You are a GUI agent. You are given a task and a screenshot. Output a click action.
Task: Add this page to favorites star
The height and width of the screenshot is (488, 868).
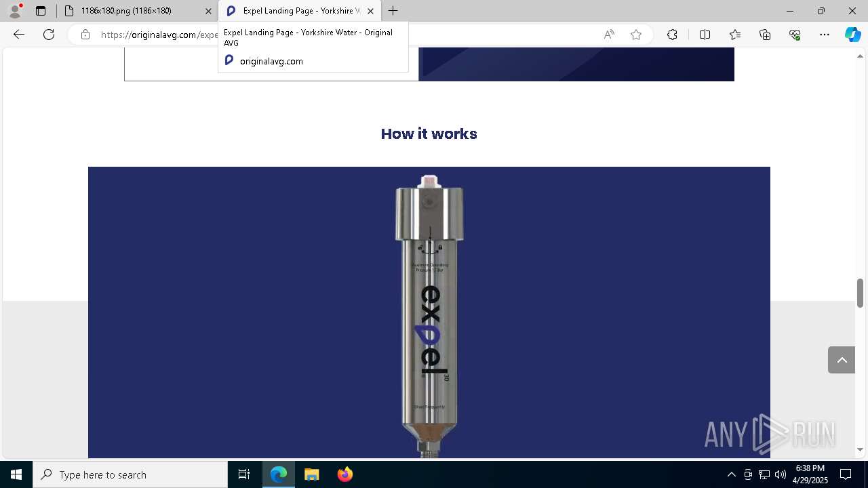pos(636,35)
